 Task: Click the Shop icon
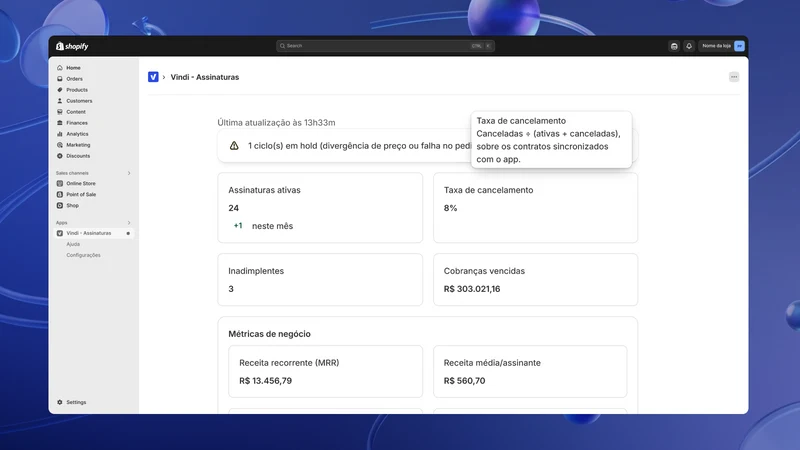pos(60,206)
